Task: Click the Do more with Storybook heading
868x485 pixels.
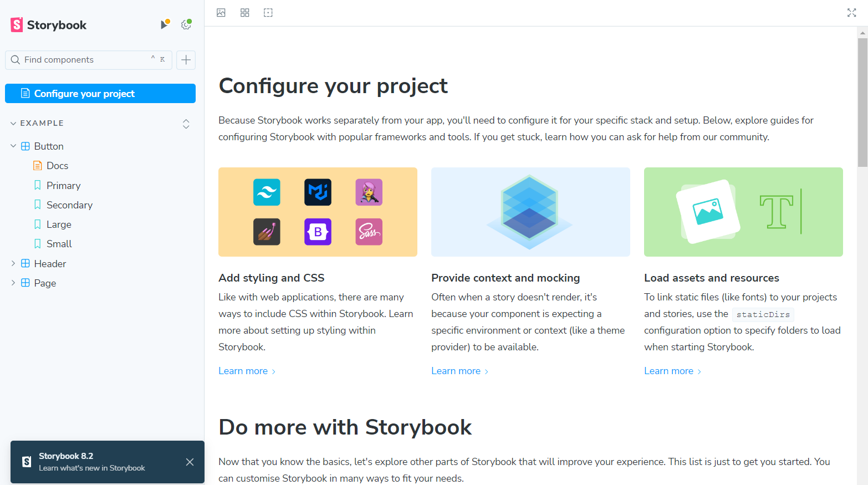Action: [345, 427]
